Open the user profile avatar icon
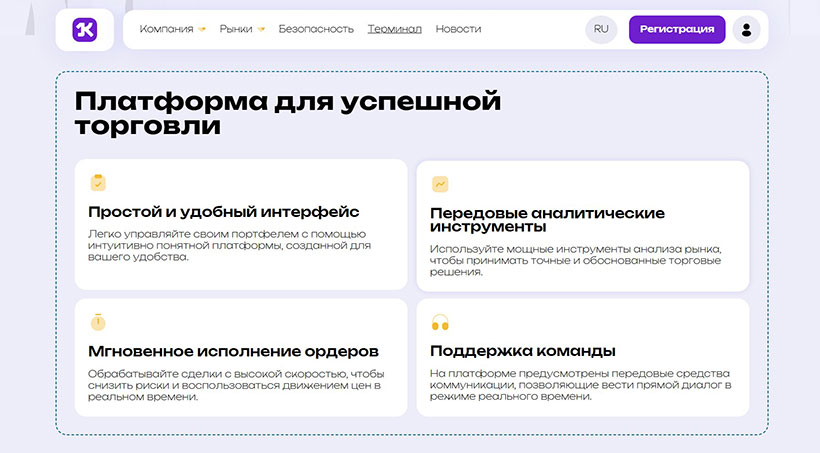Image resolution: width=820 pixels, height=453 pixels. click(746, 29)
